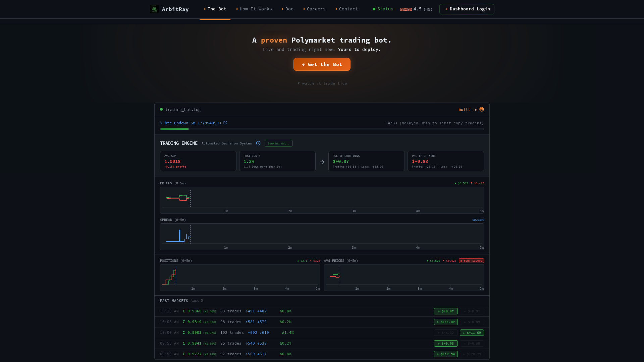Click the SPREAD chart area
644x362 pixels.
(x=322, y=237)
